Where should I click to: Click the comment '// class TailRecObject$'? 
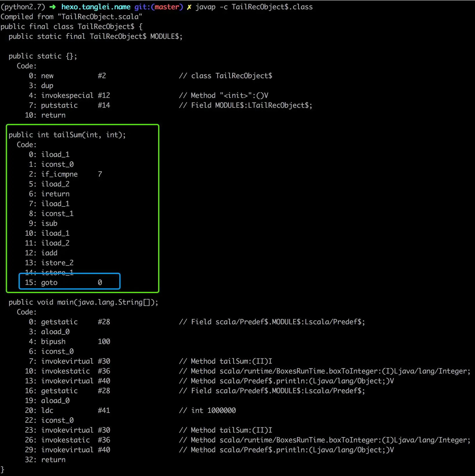226,76
